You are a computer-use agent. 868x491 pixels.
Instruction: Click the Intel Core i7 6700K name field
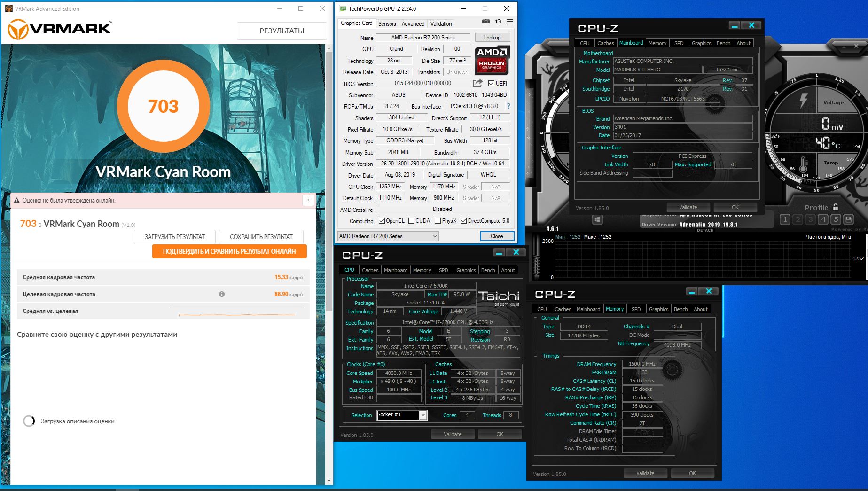click(x=426, y=286)
